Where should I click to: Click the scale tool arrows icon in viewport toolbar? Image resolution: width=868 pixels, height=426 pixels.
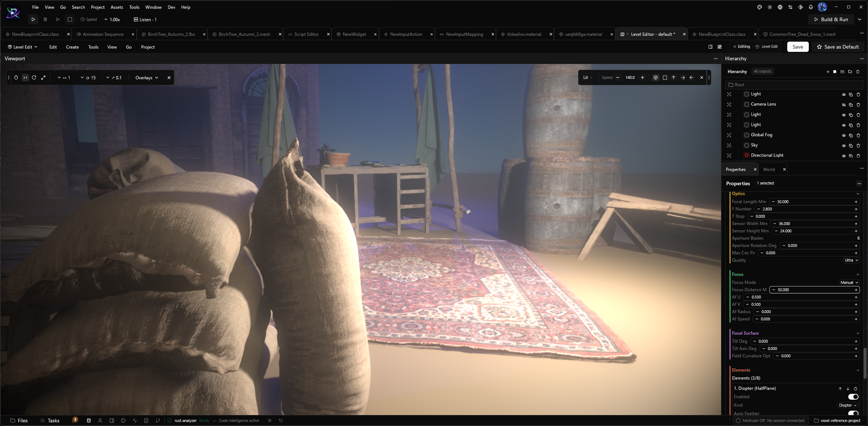(x=43, y=77)
